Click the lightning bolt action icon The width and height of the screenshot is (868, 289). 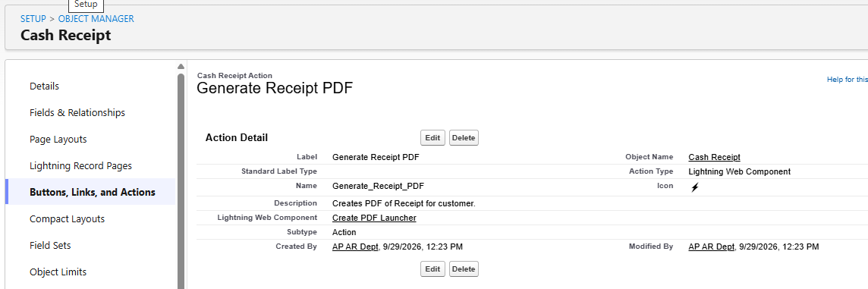695,187
